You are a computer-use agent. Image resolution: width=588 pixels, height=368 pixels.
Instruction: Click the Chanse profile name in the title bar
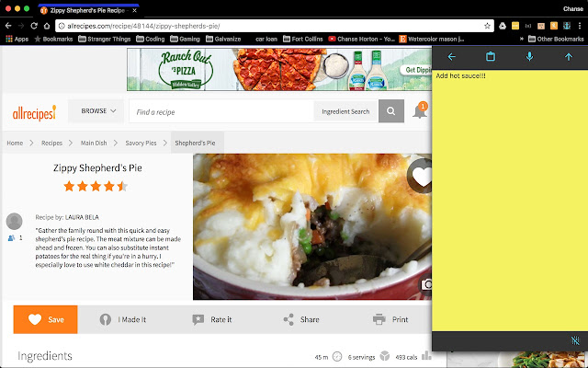[573, 8]
